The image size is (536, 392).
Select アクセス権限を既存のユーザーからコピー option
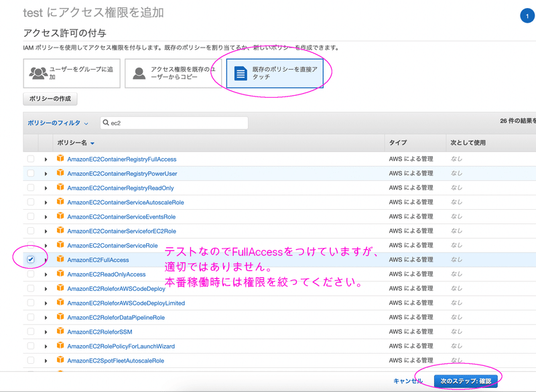[174, 73]
